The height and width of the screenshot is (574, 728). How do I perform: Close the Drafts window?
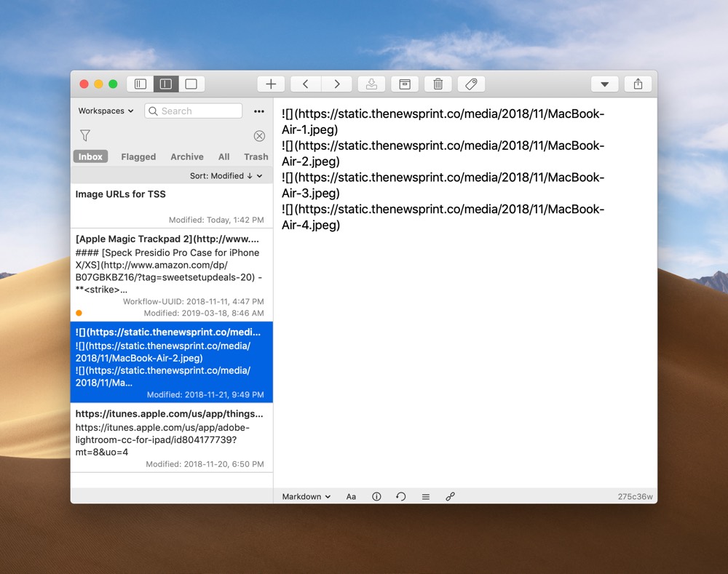[84, 84]
